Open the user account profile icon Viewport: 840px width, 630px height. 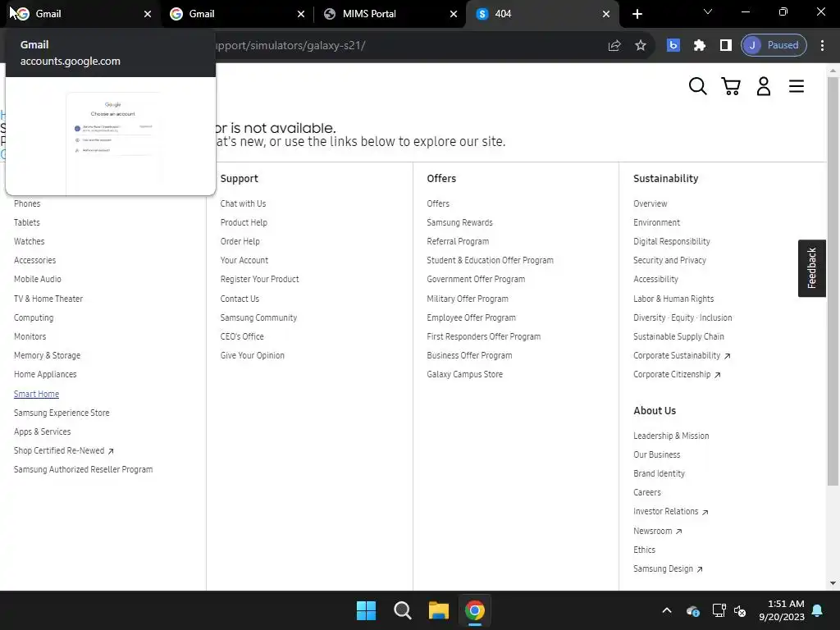point(764,86)
